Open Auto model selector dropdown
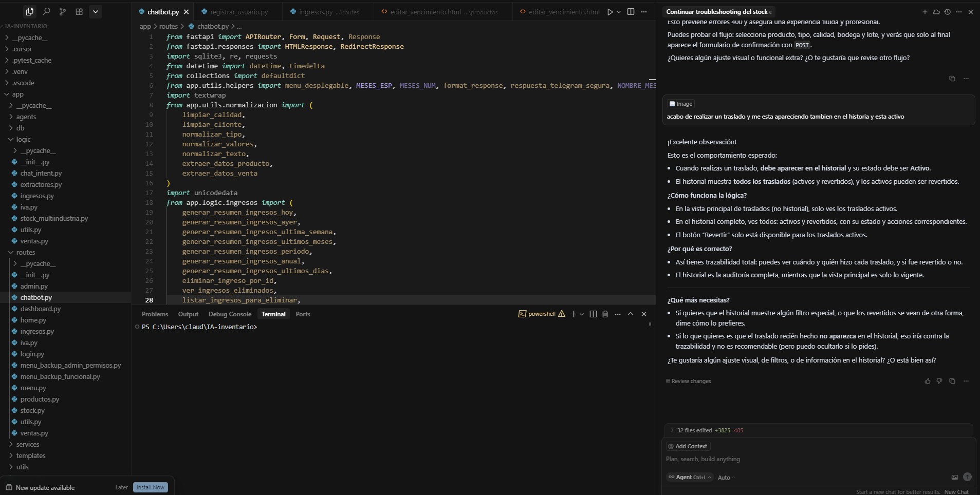Screen dimensions: 980x495 (726, 478)
